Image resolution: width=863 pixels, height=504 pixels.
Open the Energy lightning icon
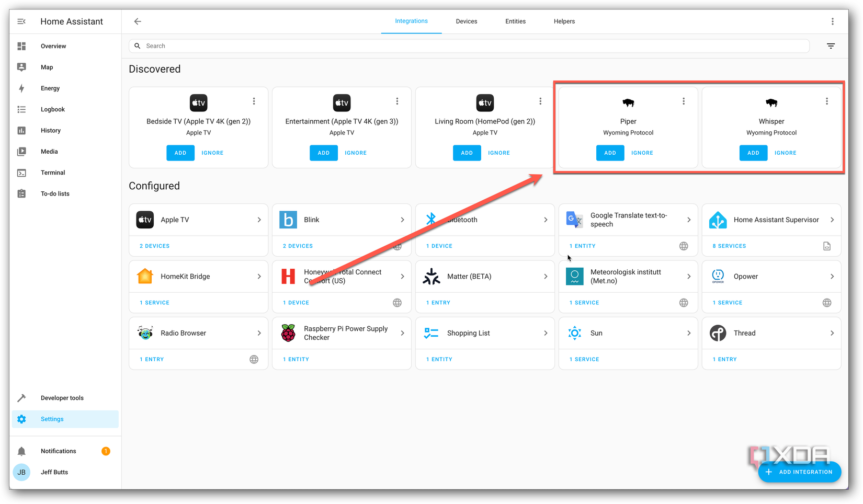click(x=21, y=88)
